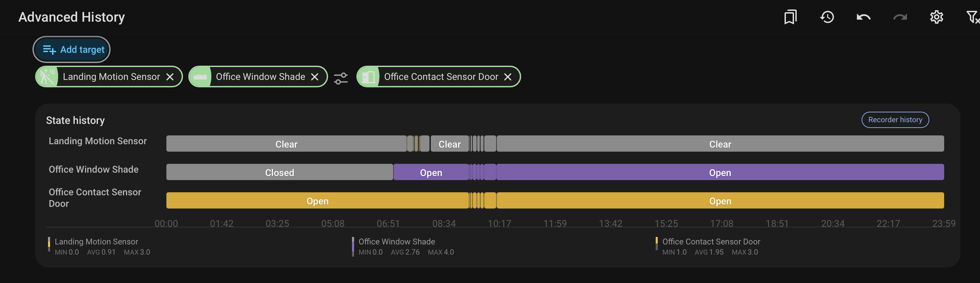Select the Closed segment of Office Window Shade
This screenshot has height=283, width=980.
280,172
